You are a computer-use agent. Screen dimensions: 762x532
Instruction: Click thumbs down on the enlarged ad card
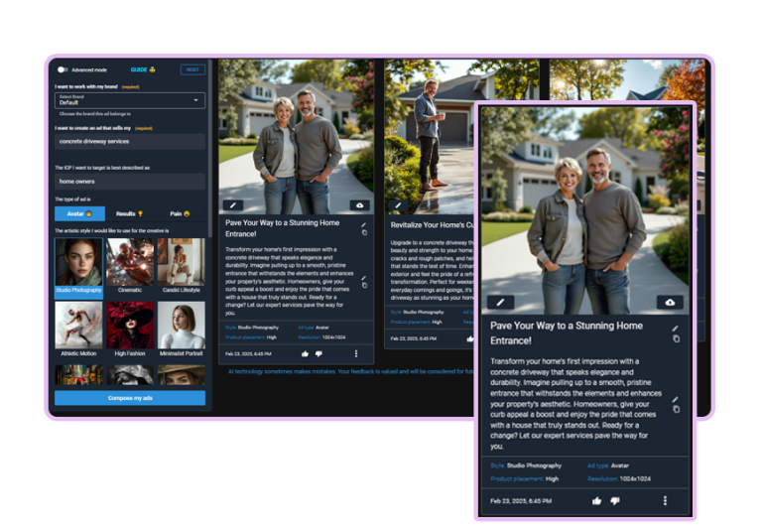click(x=615, y=500)
